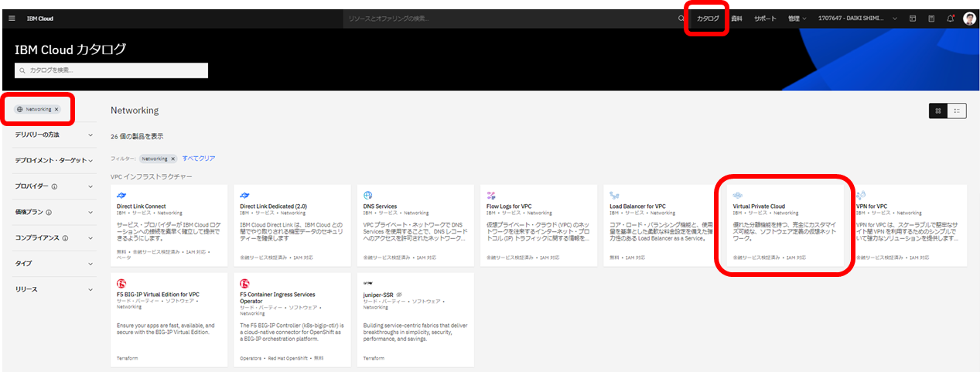Click the VPC インフラストラクチャー section heading
Viewport: 980px width, 372px height.
pyautogui.click(x=149, y=176)
